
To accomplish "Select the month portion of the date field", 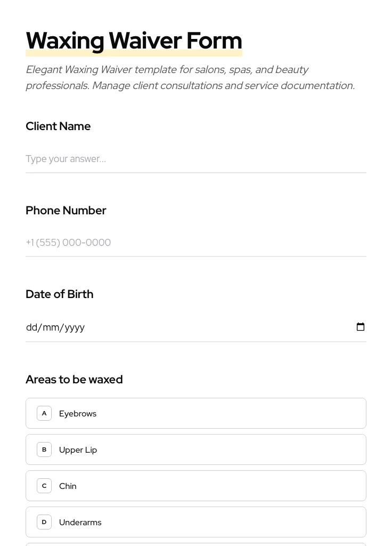I will click(x=52, y=327).
